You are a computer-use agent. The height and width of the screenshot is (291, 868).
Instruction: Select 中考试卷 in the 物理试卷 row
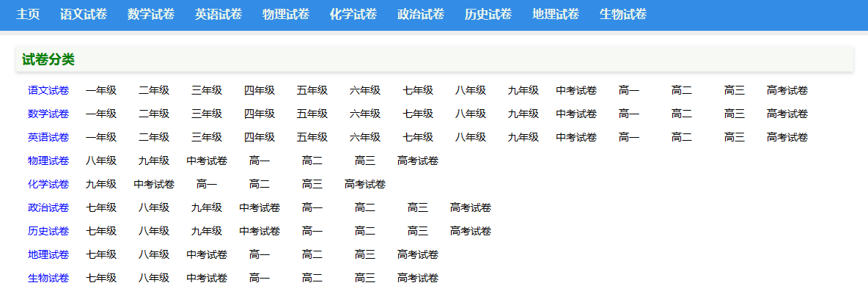(207, 161)
